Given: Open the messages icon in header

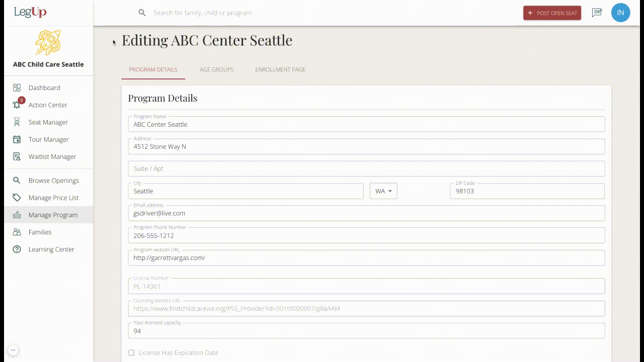Looking at the screenshot, I should tap(597, 13).
